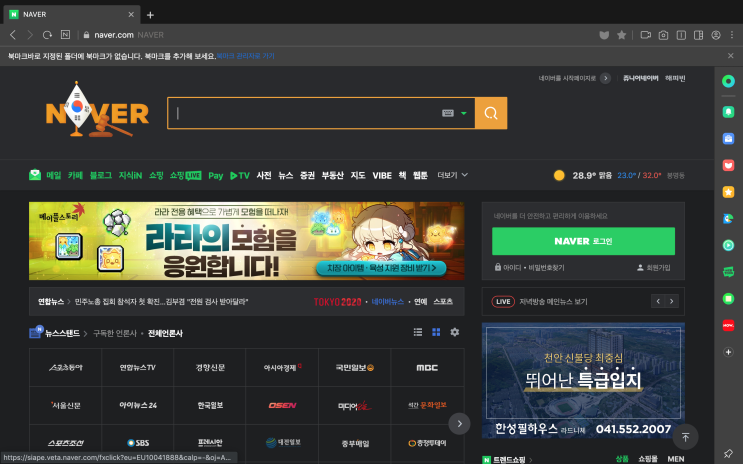The width and height of the screenshot is (743, 464).
Task: Open newsstand settings gear icon
Action: pos(454,332)
